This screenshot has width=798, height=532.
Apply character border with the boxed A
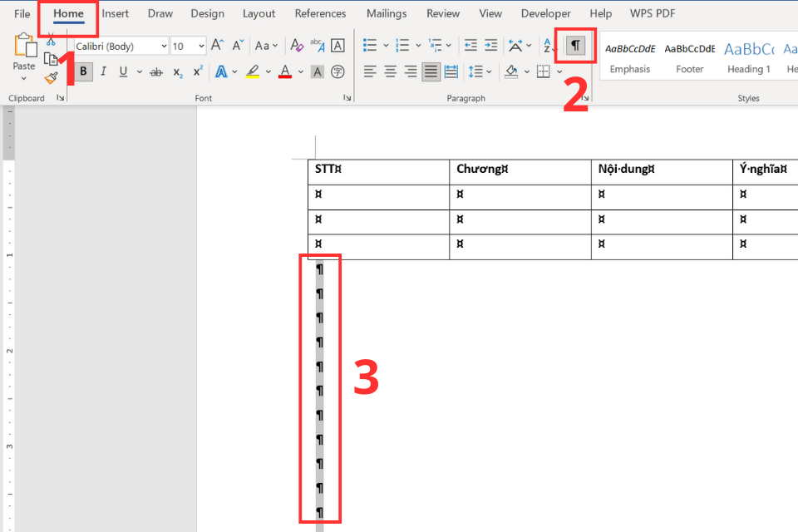pyautogui.click(x=337, y=46)
